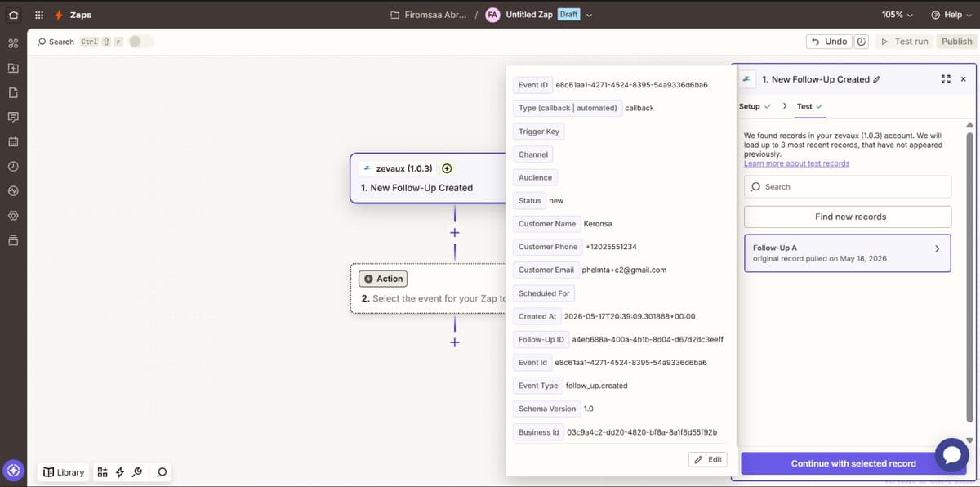
Task: Click the Schema Version label
Action: coord(547,409)
